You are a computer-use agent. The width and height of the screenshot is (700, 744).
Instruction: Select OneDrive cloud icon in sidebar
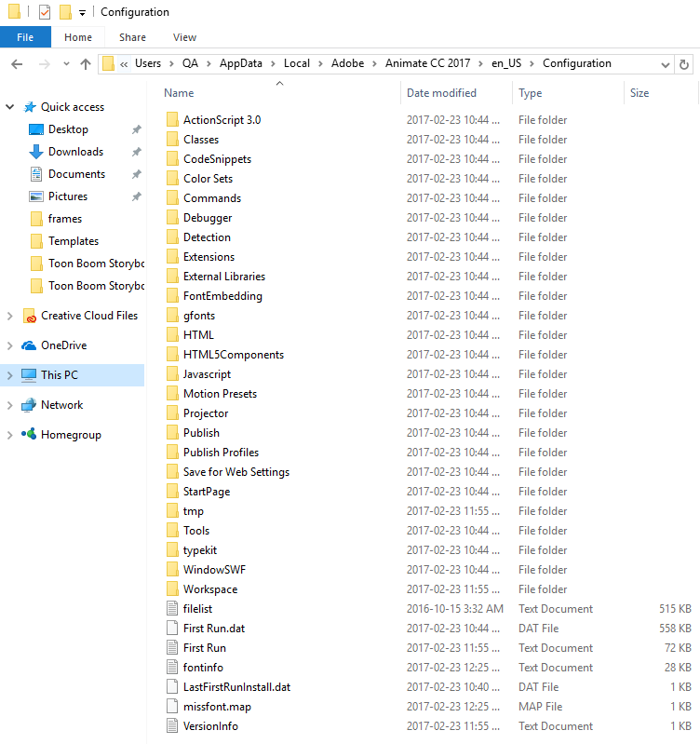(x=29, y=345)
